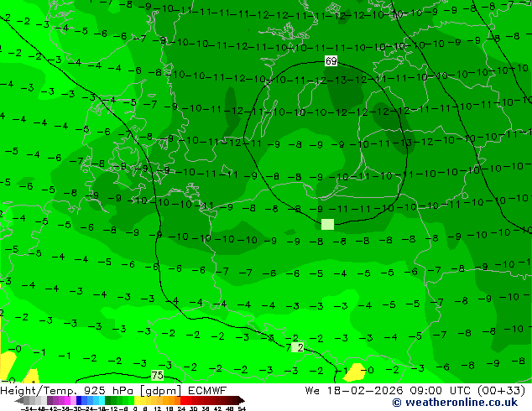Viewport: 532px width, 411px height.
Task: Click the cyan -18 legend color
Action: click(102, 400)
